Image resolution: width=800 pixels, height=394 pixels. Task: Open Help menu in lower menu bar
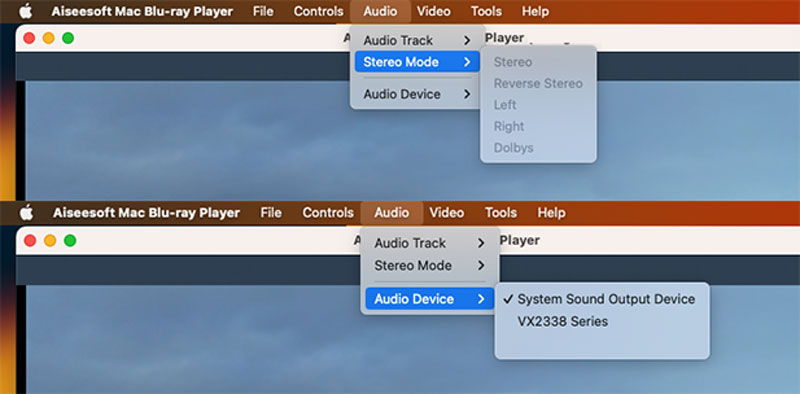[x=551, y=212]
